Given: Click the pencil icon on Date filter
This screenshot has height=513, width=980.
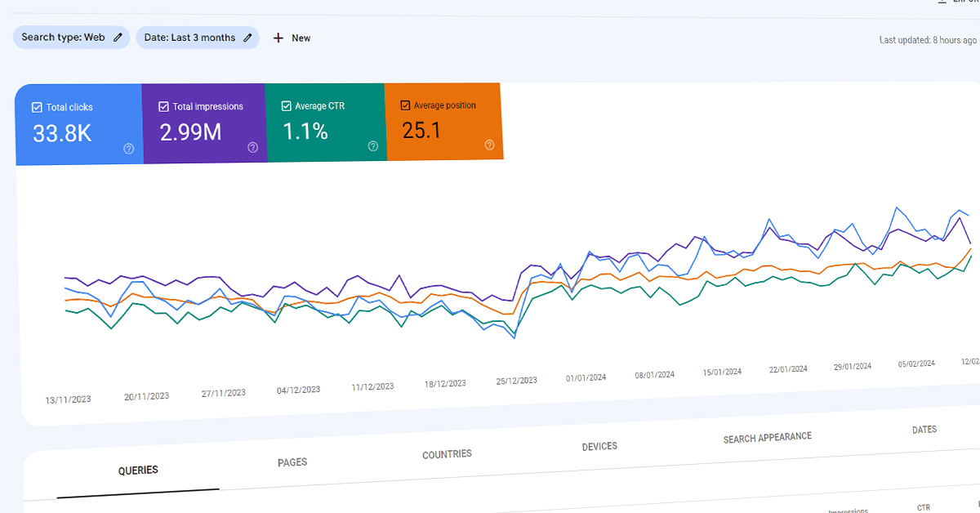Looking at the screenshot, I should pyautogui.click(x=248, y=38).
